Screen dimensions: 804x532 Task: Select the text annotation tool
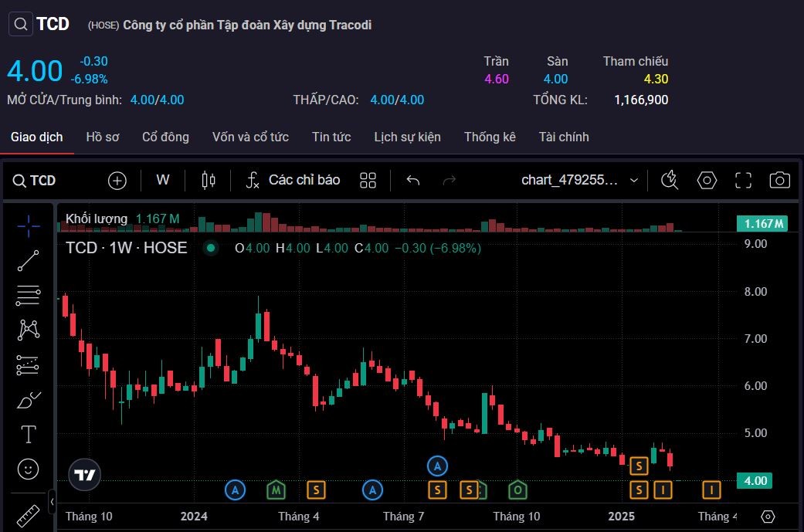pos(29,435)
